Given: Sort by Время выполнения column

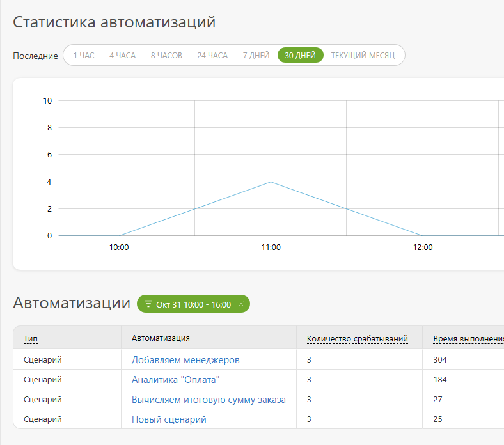Looking at the screenshot, I should coord(468,338).
